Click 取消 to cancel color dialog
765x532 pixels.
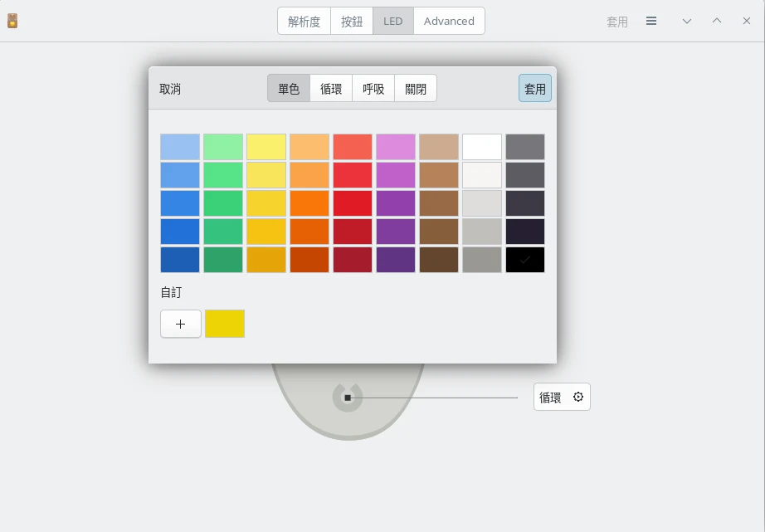[x=170, y=89]
